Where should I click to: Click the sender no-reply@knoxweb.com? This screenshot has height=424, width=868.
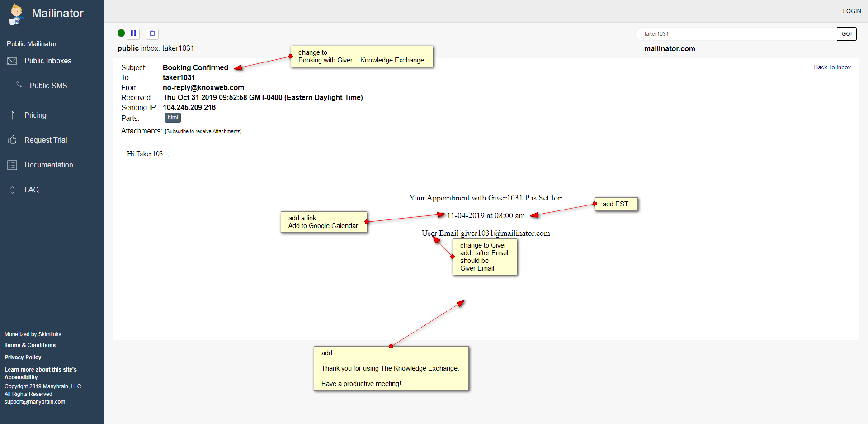[203, 88]
